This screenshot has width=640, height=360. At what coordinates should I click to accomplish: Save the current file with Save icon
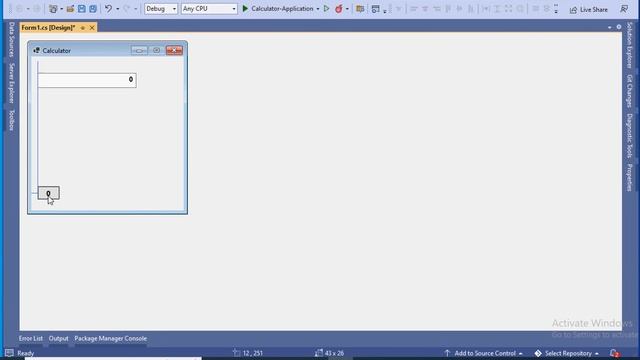point(82,9)
